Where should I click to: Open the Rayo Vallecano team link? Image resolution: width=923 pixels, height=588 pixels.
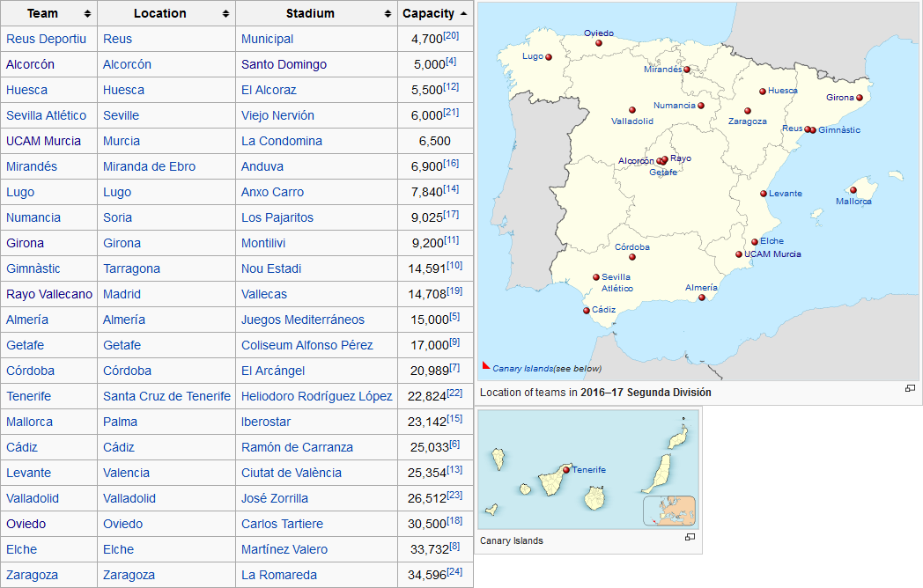(x=48, y=294)
